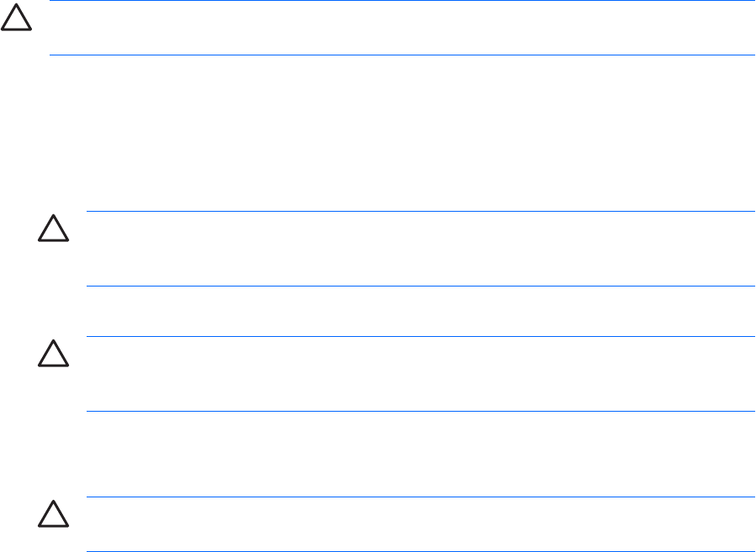
Task: Click the blue rule above the last caution note
Action: point(420,497)
